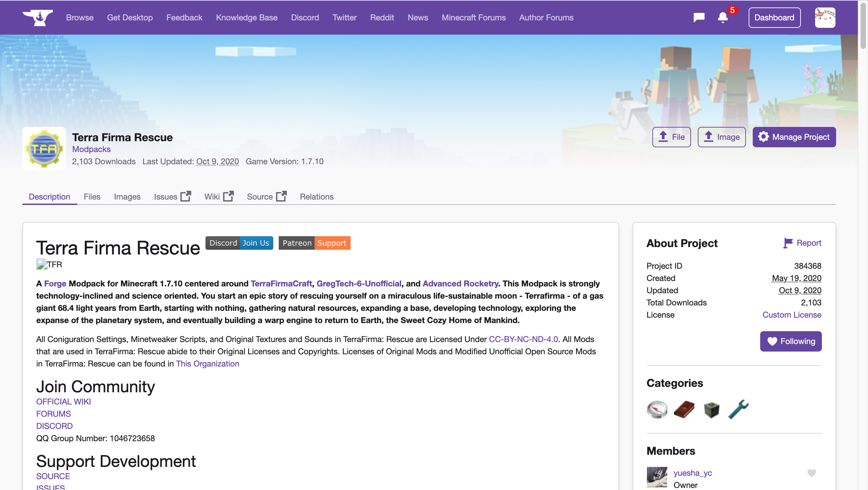Click Get Desktop in navigation
Viewport: 868px width, 490px height.
point(130,18)
